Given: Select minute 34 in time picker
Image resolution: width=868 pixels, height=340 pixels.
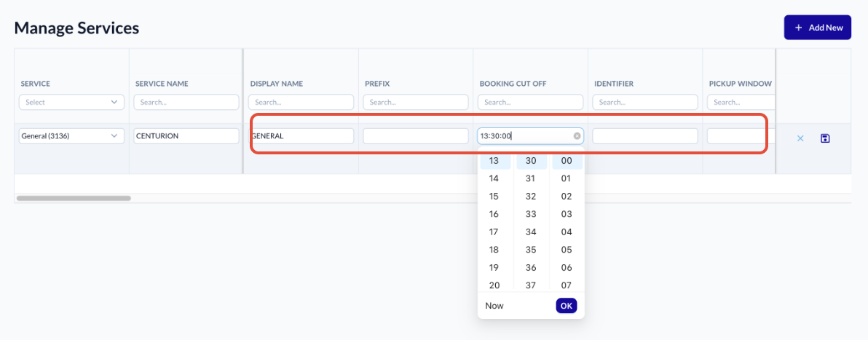Looking at the screenshot, I should tap(532, 232).
